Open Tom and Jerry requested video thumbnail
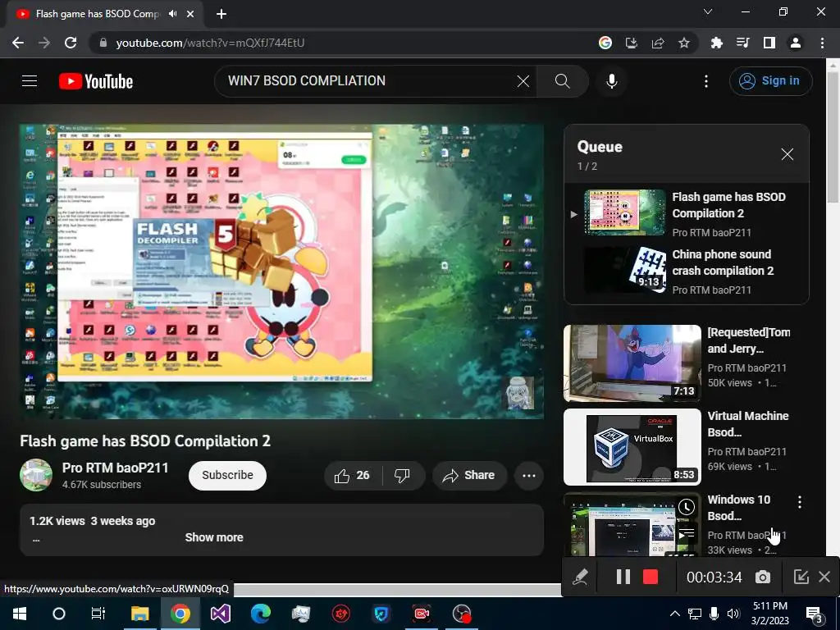The height and width of the screenshot is (630, 840). [632, 363]
